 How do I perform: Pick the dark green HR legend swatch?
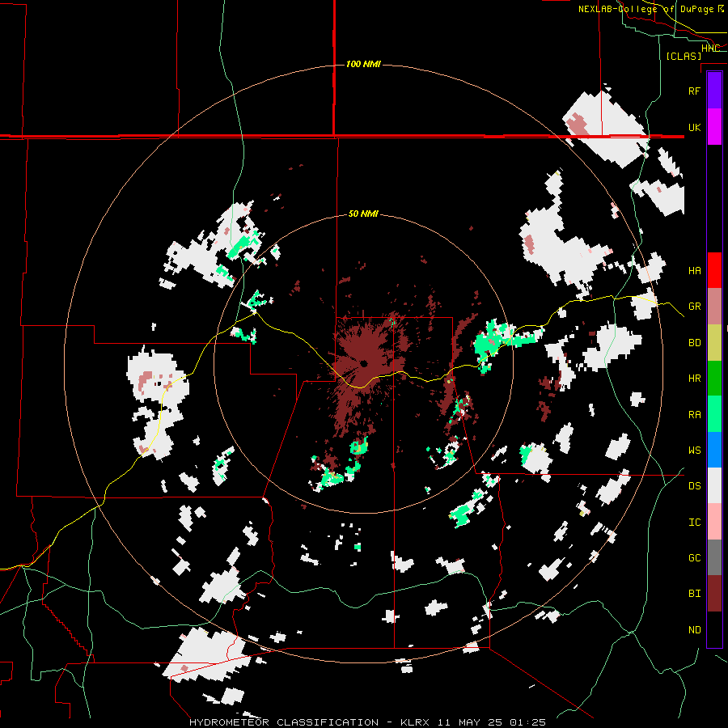(714, 379)
